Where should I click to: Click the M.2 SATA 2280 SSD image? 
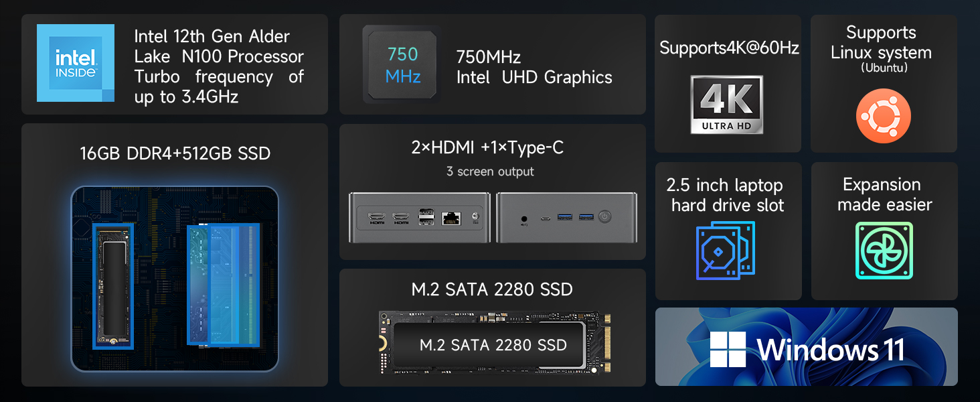pos(492,344)
